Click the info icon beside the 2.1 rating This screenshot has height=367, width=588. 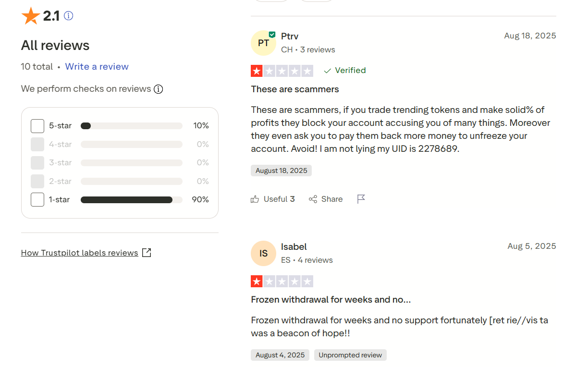(x=69, y=16)
